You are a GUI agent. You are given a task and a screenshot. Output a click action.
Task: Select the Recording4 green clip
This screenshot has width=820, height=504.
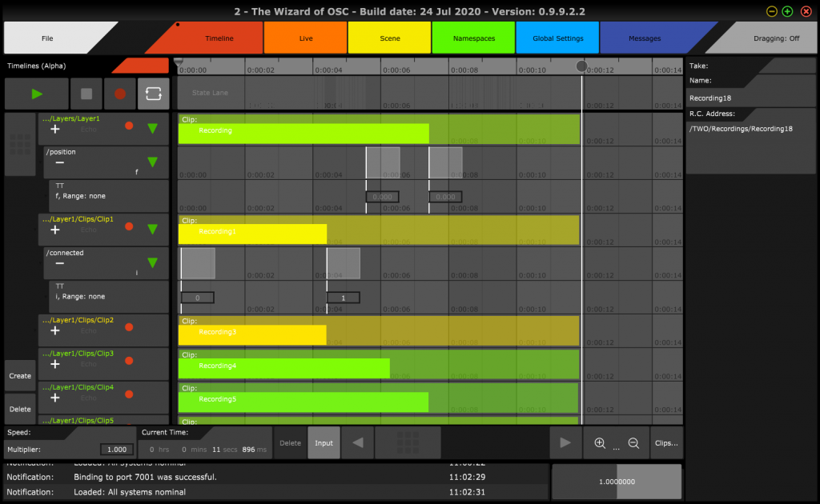coord(284,368)
